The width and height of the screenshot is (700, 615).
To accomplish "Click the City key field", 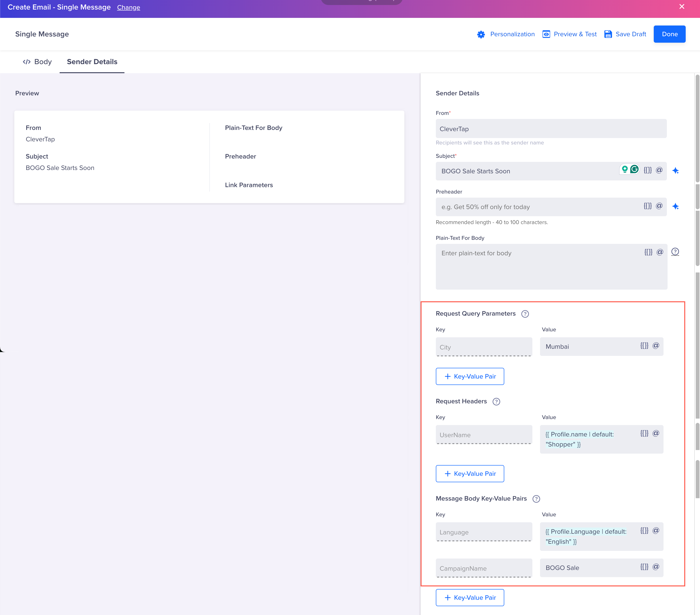I will click(x=484, y=347).
